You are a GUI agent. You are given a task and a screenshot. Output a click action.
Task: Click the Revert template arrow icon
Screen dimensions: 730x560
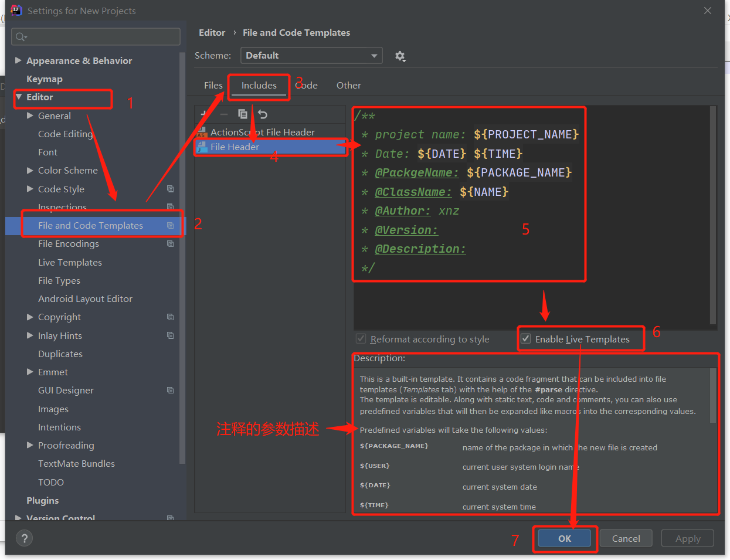pos(263,114)
